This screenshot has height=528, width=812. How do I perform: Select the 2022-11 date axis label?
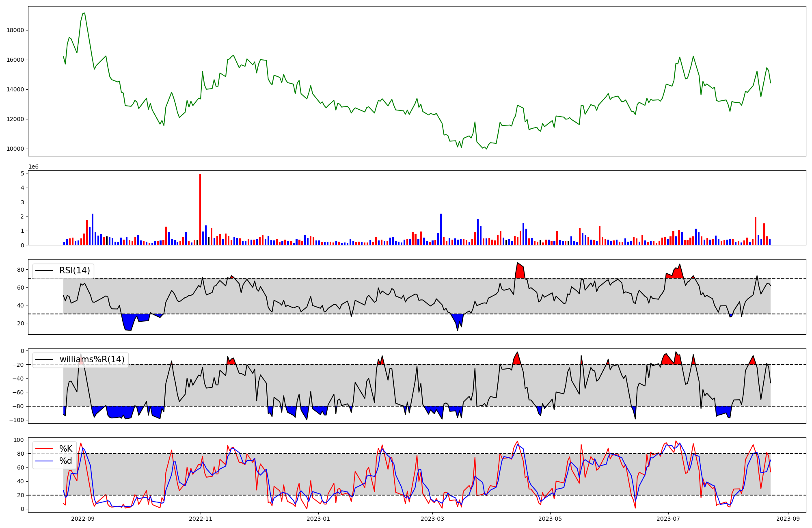[201, 518]
